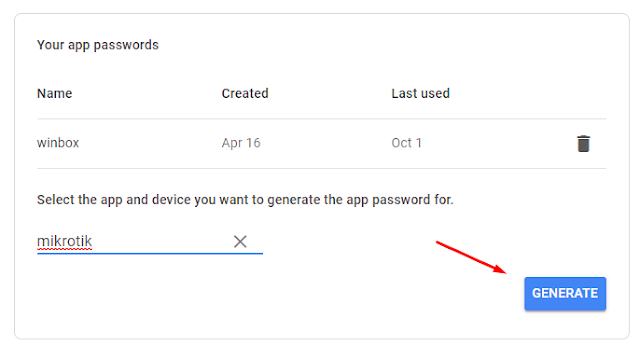The height and width of the screenshot is (360, 640).
Task: Click the blue underline beneath the mikrotik field
Action: (x=150, y=253)
